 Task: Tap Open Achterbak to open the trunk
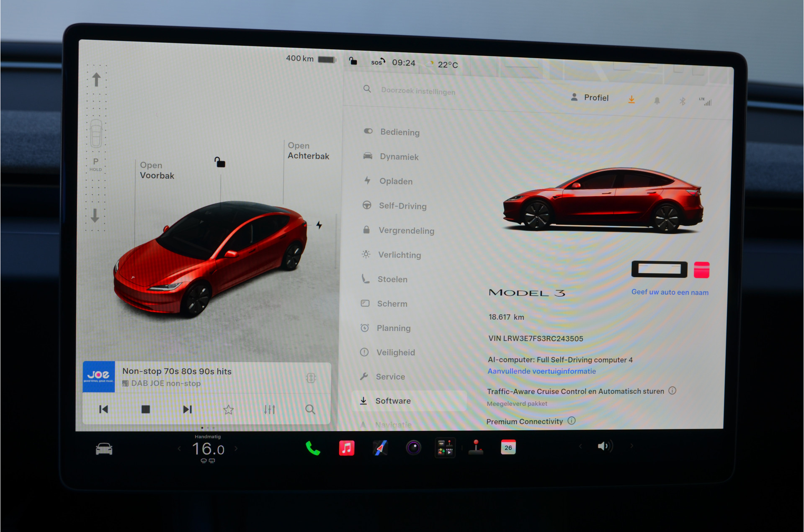pos(308,151)
